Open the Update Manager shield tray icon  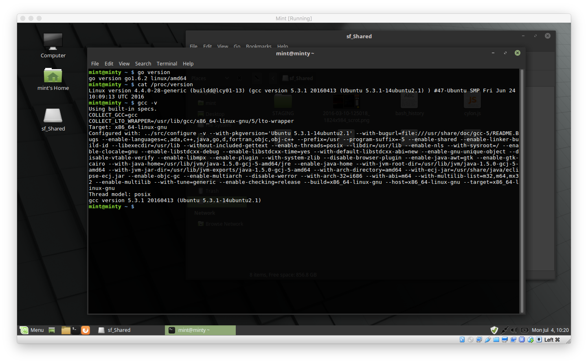(494, 330)
